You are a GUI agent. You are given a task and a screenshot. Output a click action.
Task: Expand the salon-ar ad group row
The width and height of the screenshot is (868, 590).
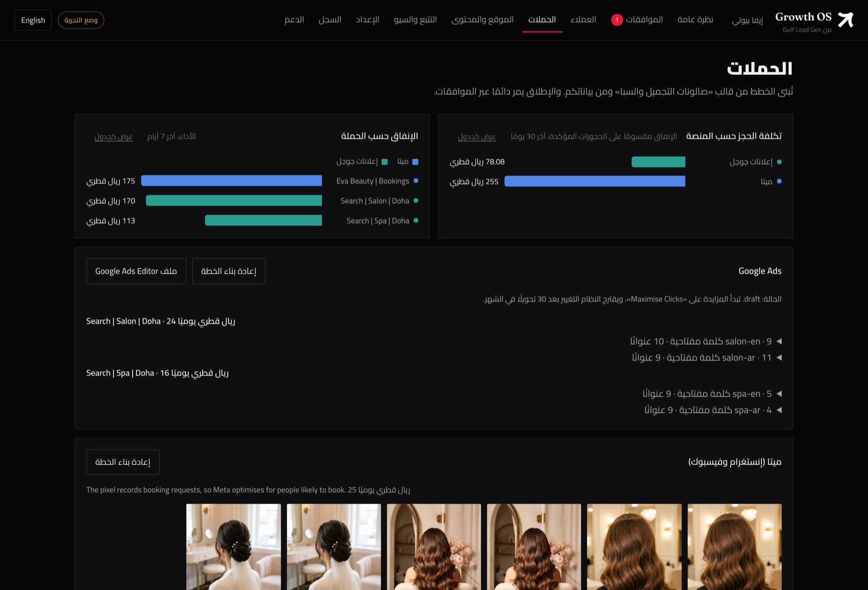[707, 357]
